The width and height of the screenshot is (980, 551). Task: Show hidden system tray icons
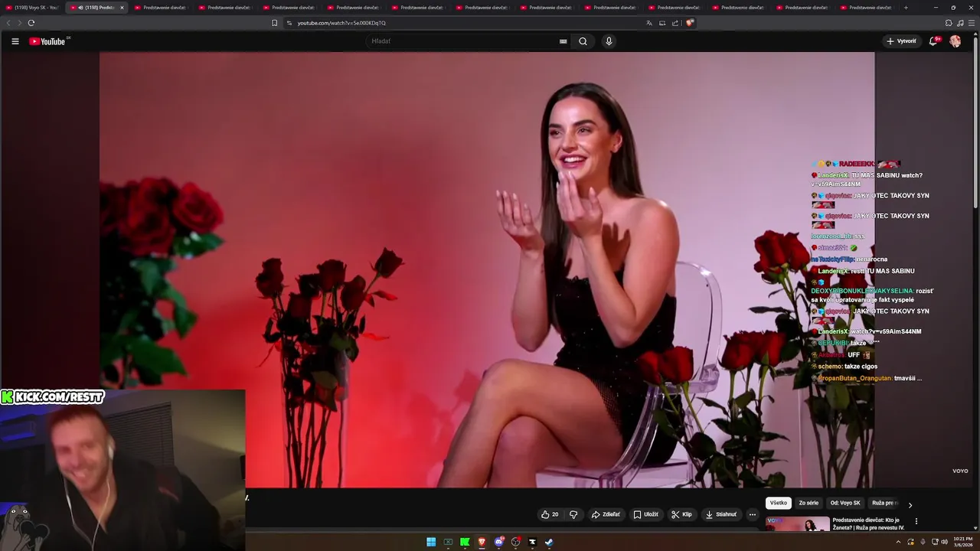click(x=898, y=542)
